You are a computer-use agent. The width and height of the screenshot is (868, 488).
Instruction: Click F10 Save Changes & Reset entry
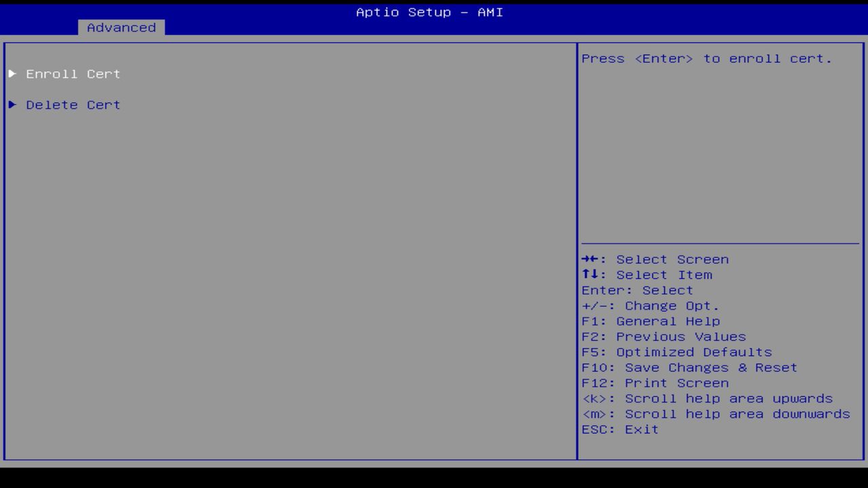pyautogui.click(x=689, y=367)
